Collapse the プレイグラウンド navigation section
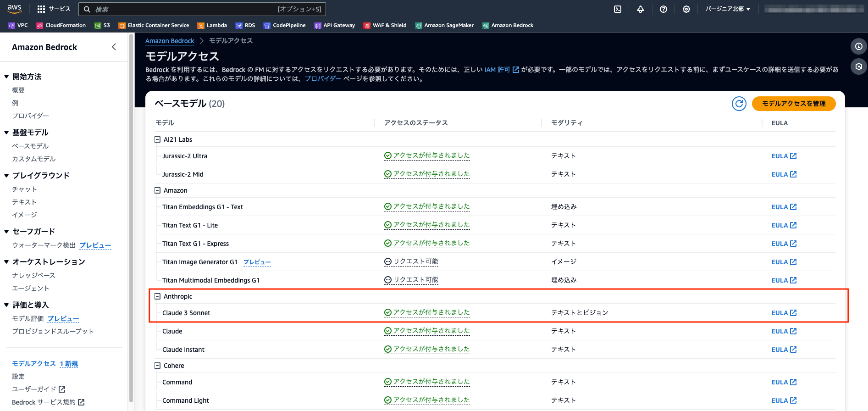The height and width of the screenshot is (411, 868). (x=6, y=176)
